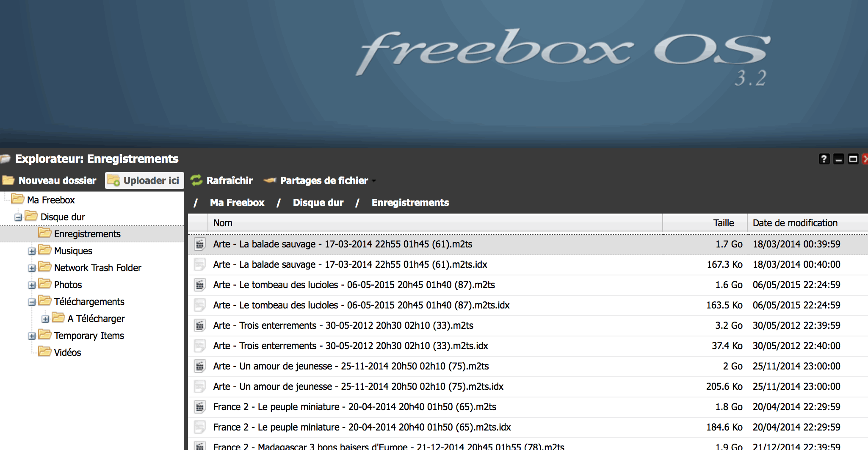The width and height of the screenshot is (868, 450).
Task: Sort by Date de modification column header
Action: [808, 223]
